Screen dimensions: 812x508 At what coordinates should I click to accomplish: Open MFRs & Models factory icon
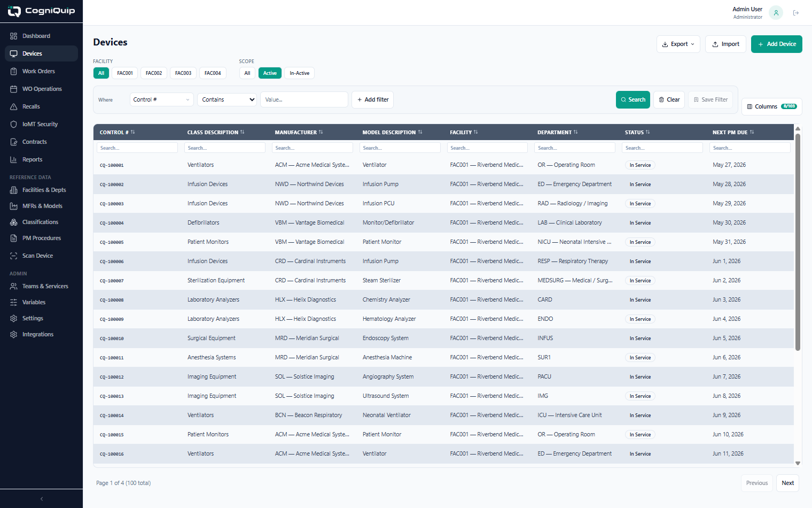(x=14, y=206)
